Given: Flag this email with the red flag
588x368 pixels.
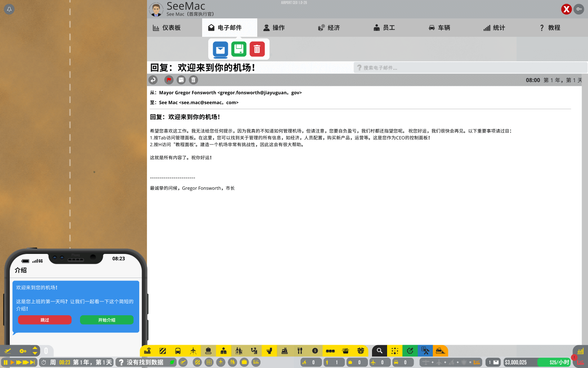Looking at the screenshot, I should point(169,80).
